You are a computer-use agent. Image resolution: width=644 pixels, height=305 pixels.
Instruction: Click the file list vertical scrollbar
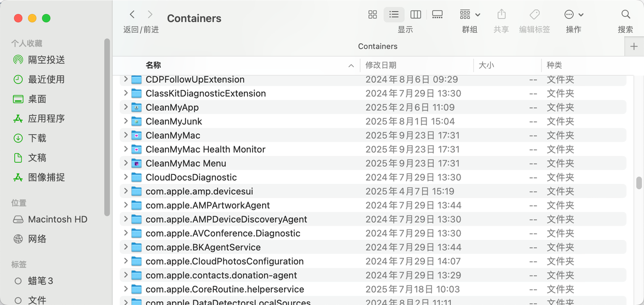(x=639, y=183)
